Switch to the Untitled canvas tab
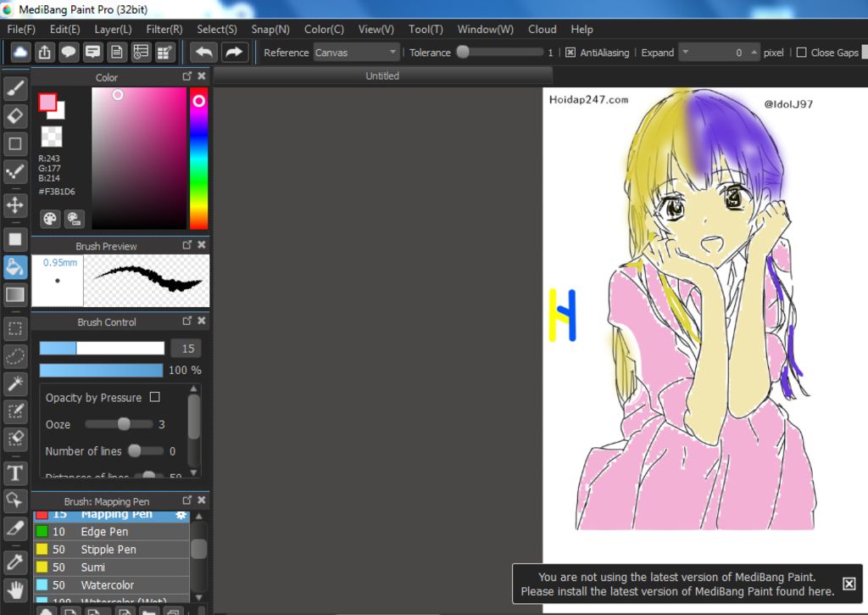Screen dimensions: 868x615 tap(382, 75)
